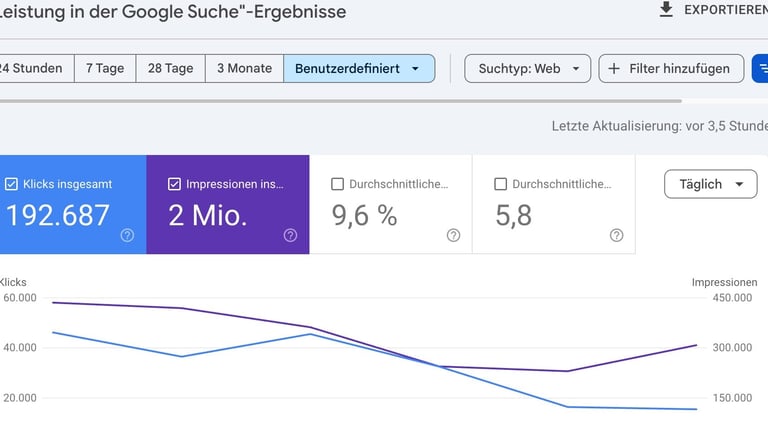
Task: Toggle Klicks insgesamt checkbox
Action: click(11, 184)
